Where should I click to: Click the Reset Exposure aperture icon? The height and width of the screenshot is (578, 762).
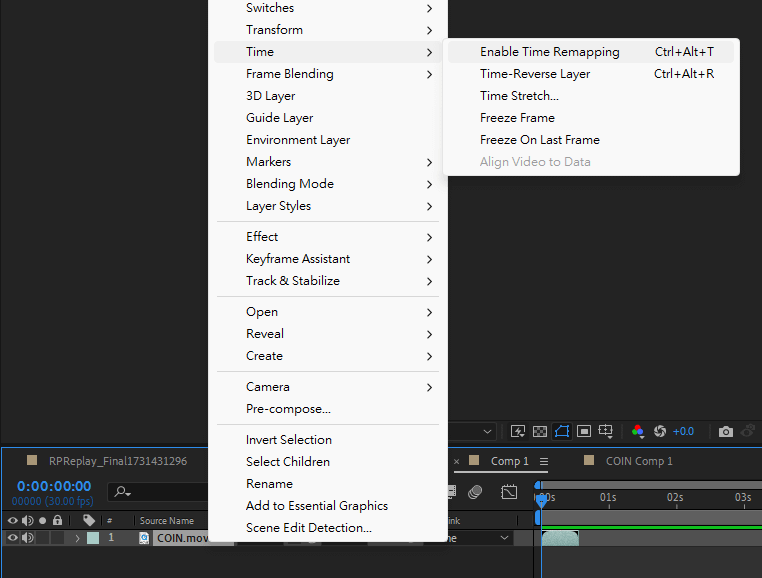click(660, 432)
